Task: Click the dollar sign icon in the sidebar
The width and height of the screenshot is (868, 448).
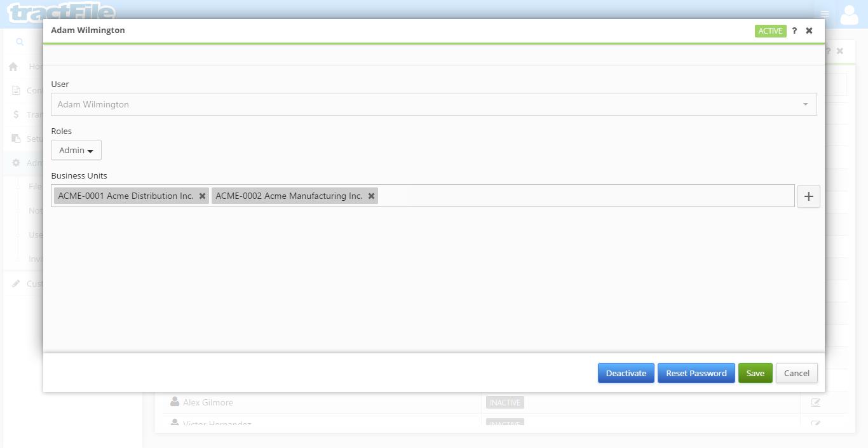Action: click(16, 114)
